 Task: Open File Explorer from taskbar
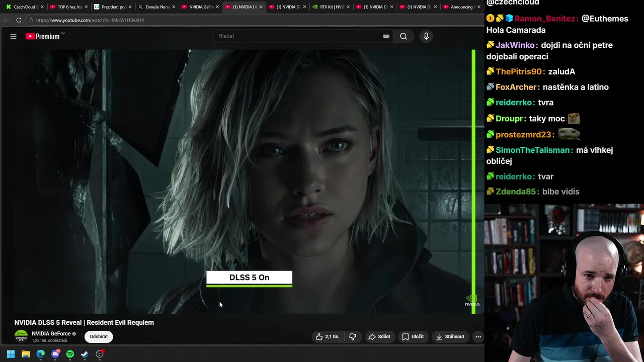coord(26,354)
